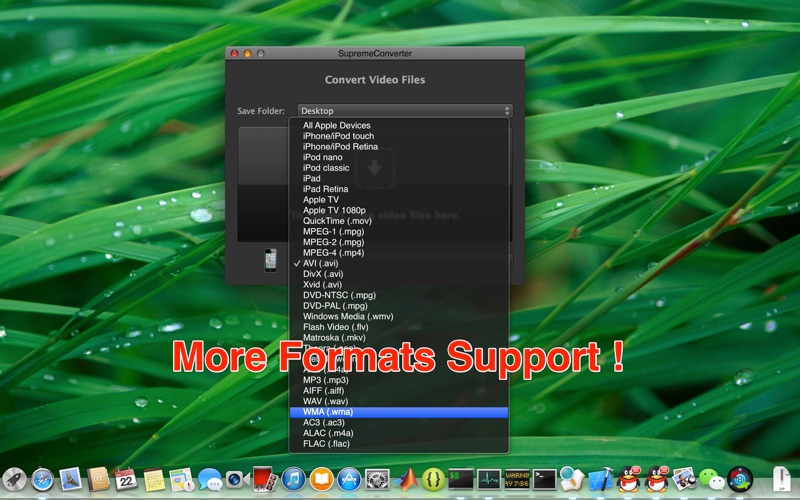Select Apple TV 1080p preset
800x500 pixels.
[x=399, y=210]
